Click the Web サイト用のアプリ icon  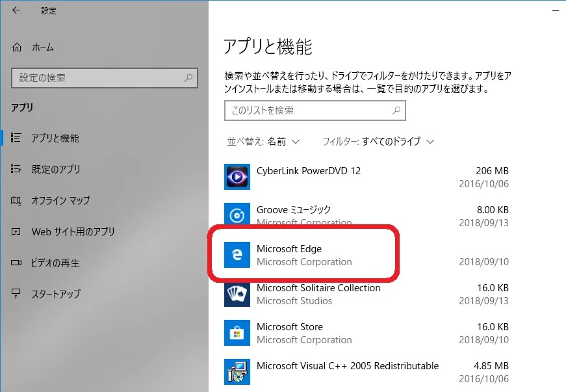click(x=16, y=231)
